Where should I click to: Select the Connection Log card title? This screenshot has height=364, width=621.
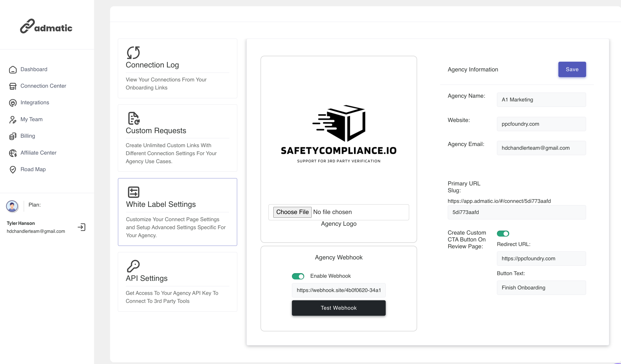(152, 65)
